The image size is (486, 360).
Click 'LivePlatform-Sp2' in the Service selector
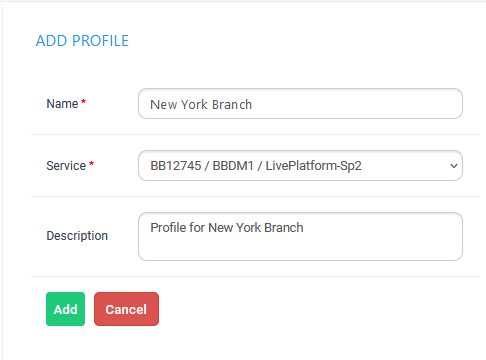[x=314, y=166]
